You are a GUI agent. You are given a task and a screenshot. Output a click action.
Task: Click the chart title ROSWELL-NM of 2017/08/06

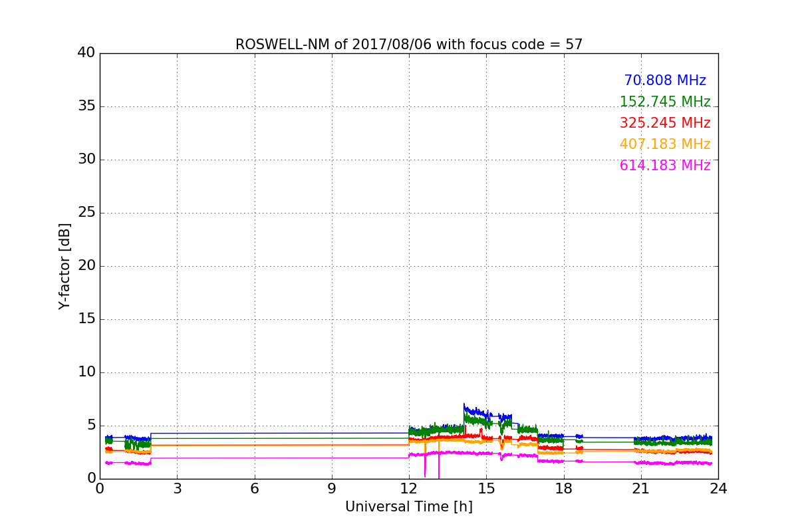pos(409,45)
